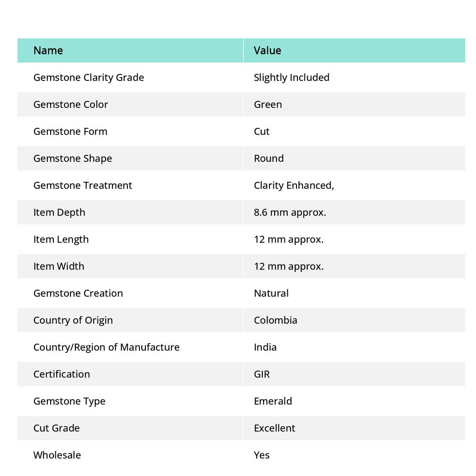Click the Natural value cell
This screenshot has height=476, width=476.
(271, 293)
